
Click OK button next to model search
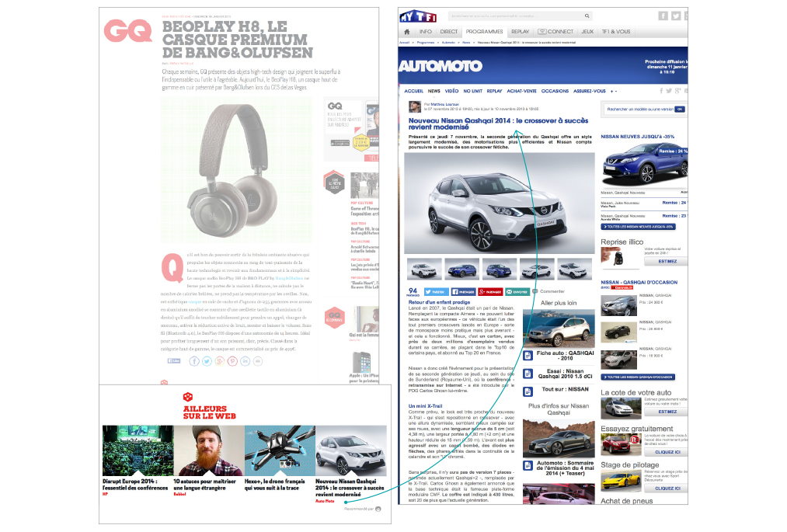click(x=680, y=110)
